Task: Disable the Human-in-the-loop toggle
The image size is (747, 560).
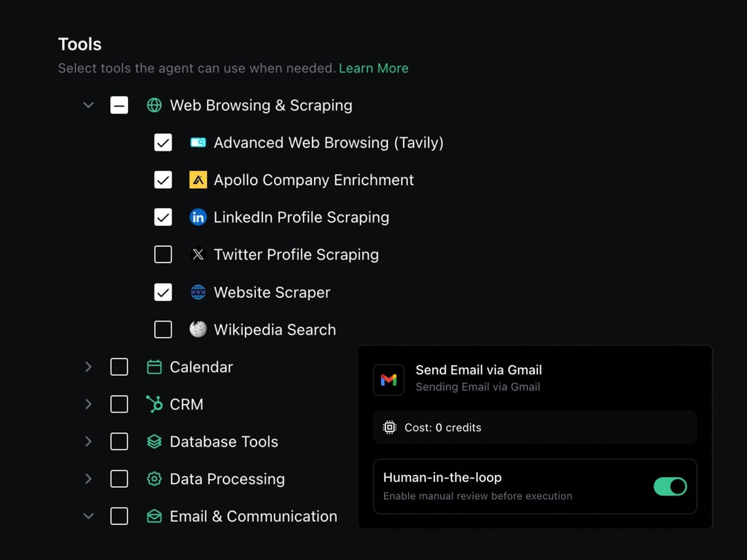Action: point(670,487)
